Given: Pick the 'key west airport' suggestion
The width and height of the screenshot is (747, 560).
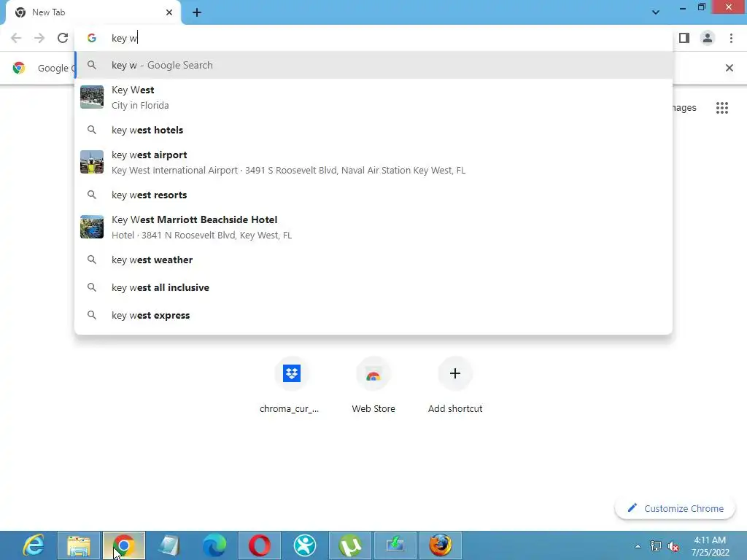Looking at the screenshot, I should point(373,163).
